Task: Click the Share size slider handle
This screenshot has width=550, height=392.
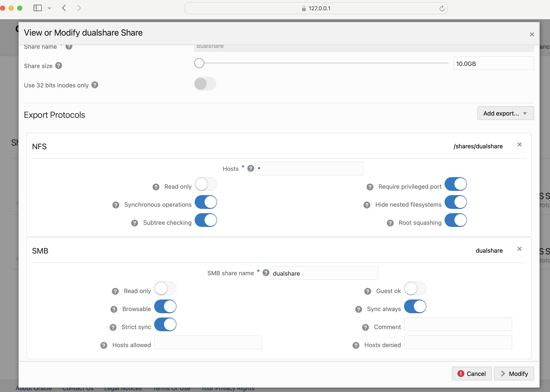Action: point(199,63)
